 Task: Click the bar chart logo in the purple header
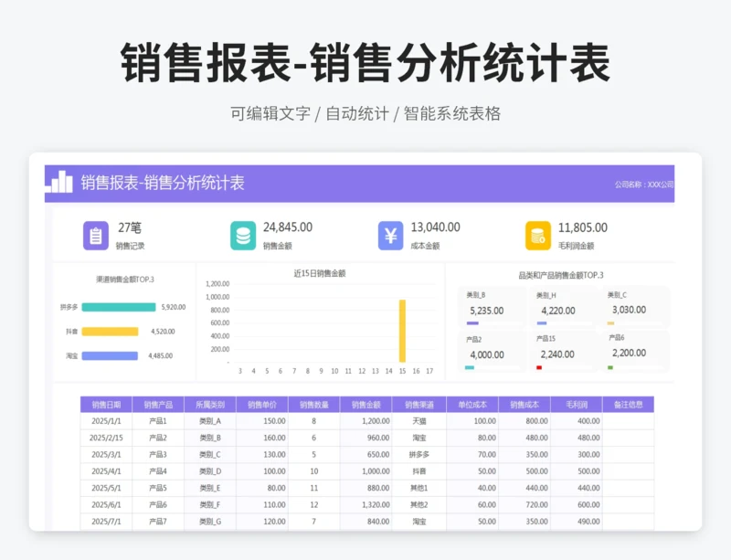tap(59, 182)
